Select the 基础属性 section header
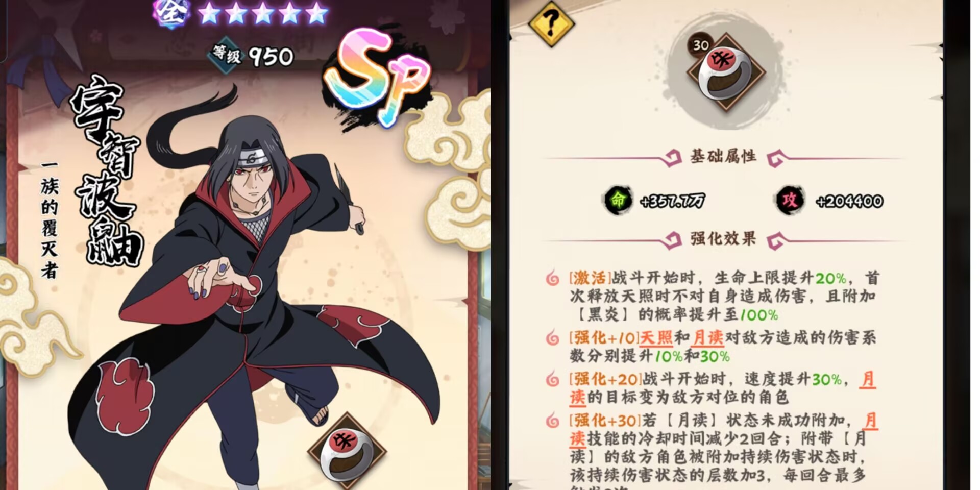The height and width of the screenshot is (490, 980). click(723, 157)
